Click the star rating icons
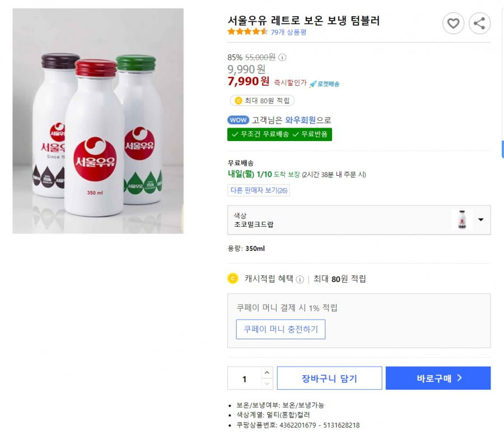This screenshot has height=435, width=504. 248,31
